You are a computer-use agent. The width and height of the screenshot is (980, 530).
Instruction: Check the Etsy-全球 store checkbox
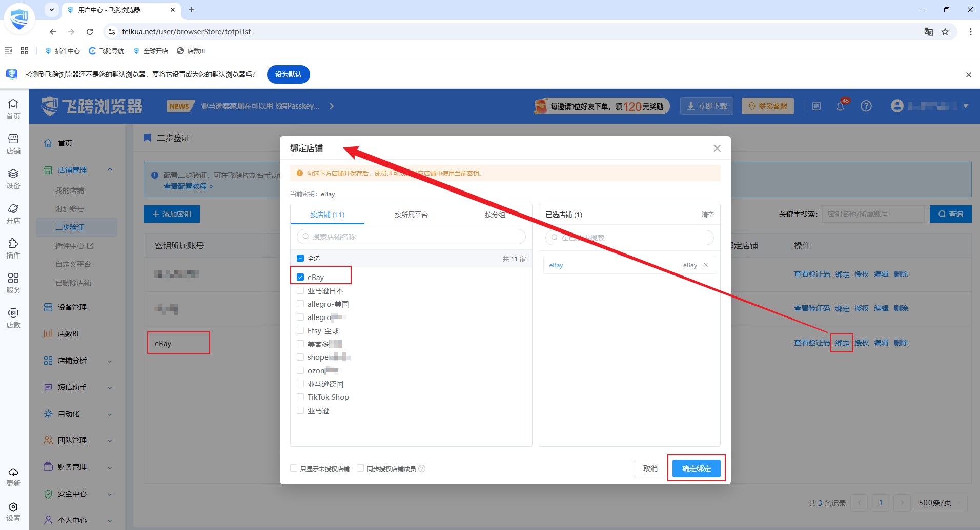point(300,330)
